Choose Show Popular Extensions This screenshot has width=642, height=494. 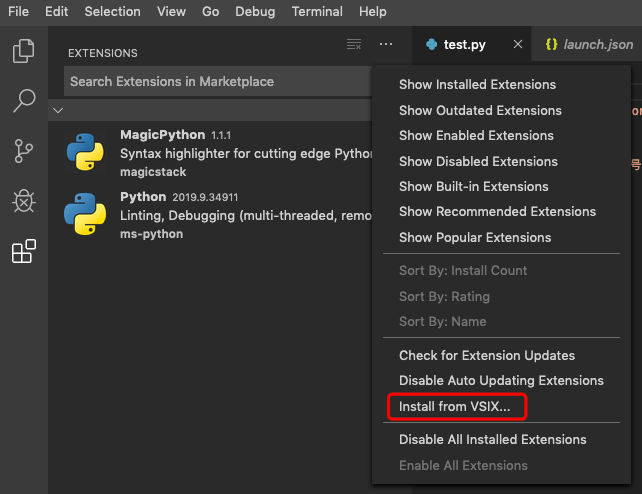pyautogui.click(x=475, y=238)
